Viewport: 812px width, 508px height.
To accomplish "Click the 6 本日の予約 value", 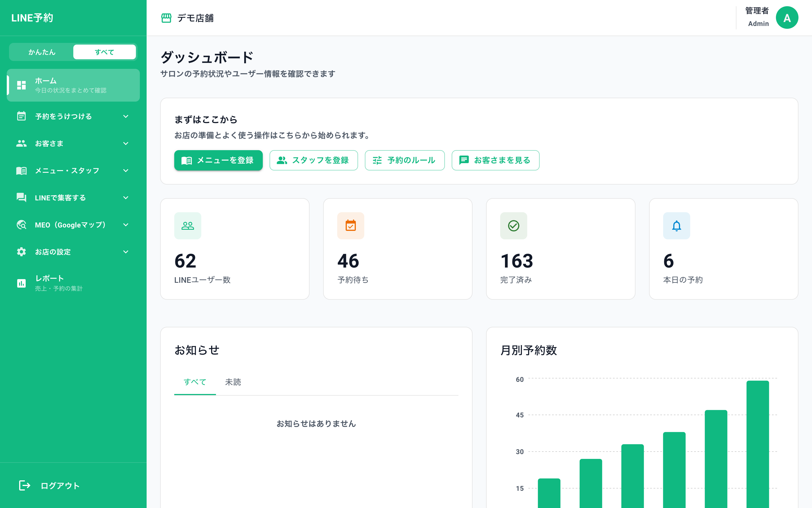I will point(668,261).
